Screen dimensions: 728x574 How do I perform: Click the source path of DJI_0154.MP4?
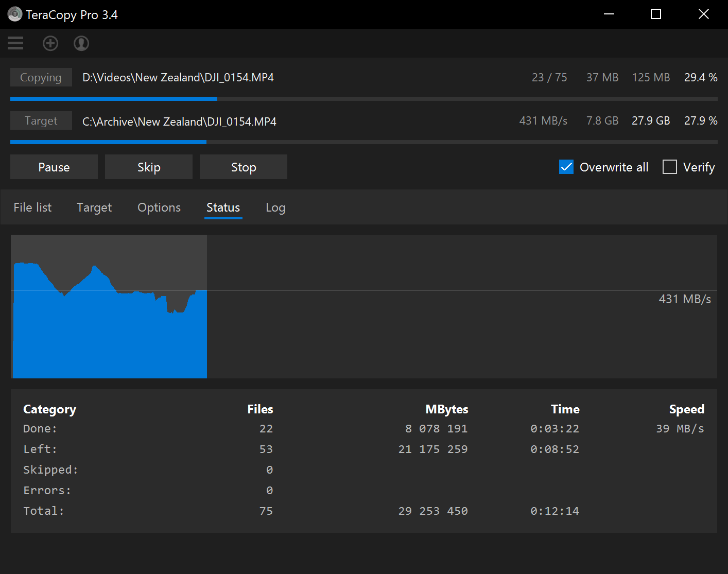click(178, 77)
